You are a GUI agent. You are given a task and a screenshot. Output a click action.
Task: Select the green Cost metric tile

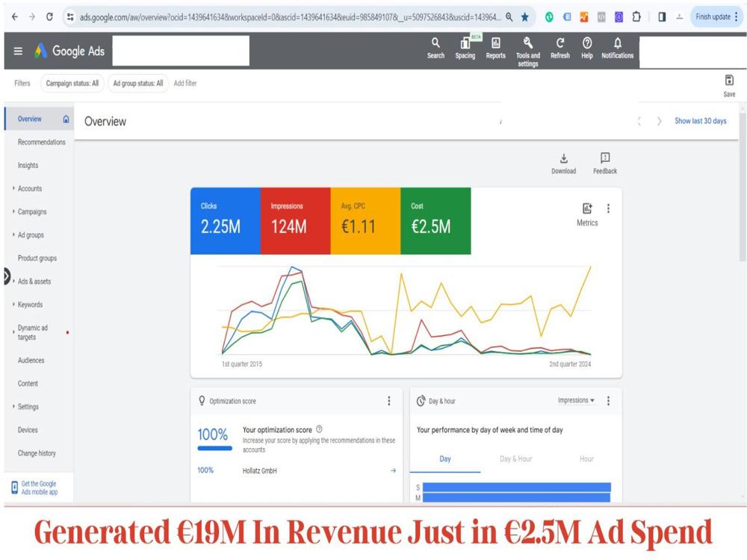click(x=436, y=221)
